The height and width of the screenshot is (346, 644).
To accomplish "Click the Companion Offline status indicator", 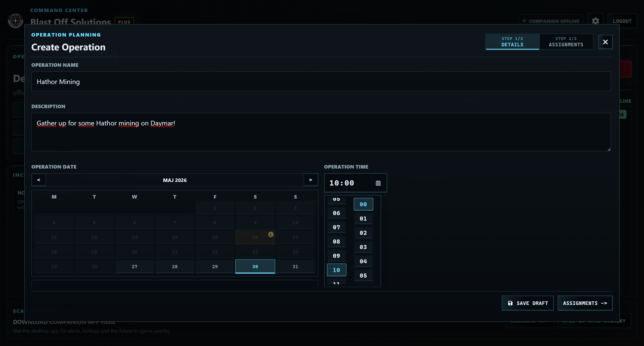I will point(551,21).
